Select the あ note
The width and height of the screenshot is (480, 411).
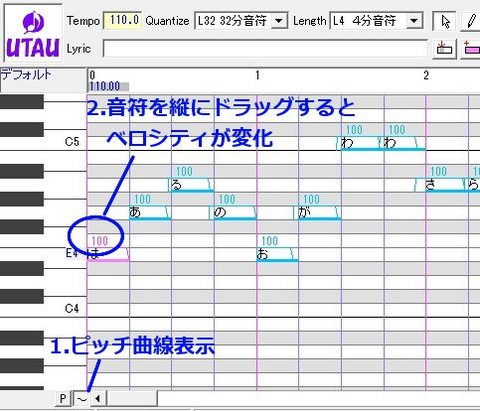[x=150, y=212]
